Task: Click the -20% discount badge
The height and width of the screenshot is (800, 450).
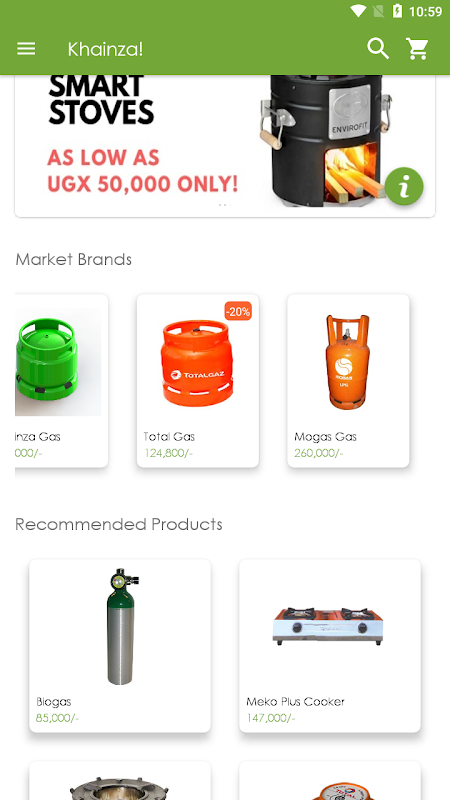Action: click(x=238, y=311)
